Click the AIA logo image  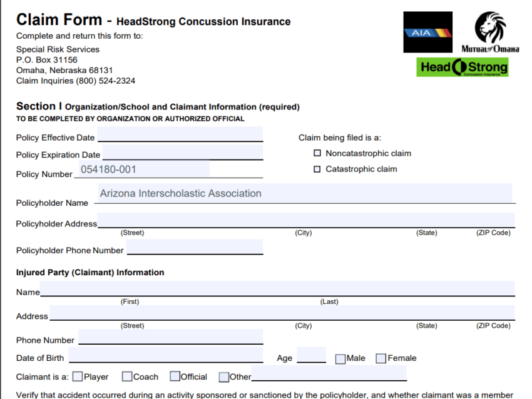427,32
